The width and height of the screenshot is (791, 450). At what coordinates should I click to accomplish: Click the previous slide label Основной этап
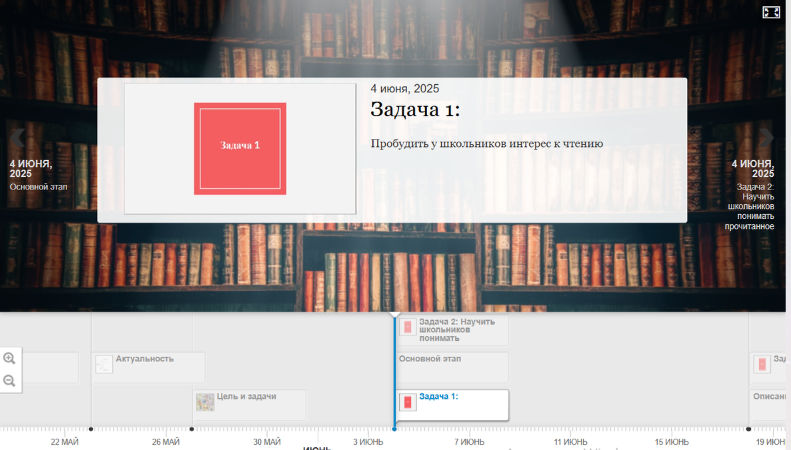tap(38, 187)
